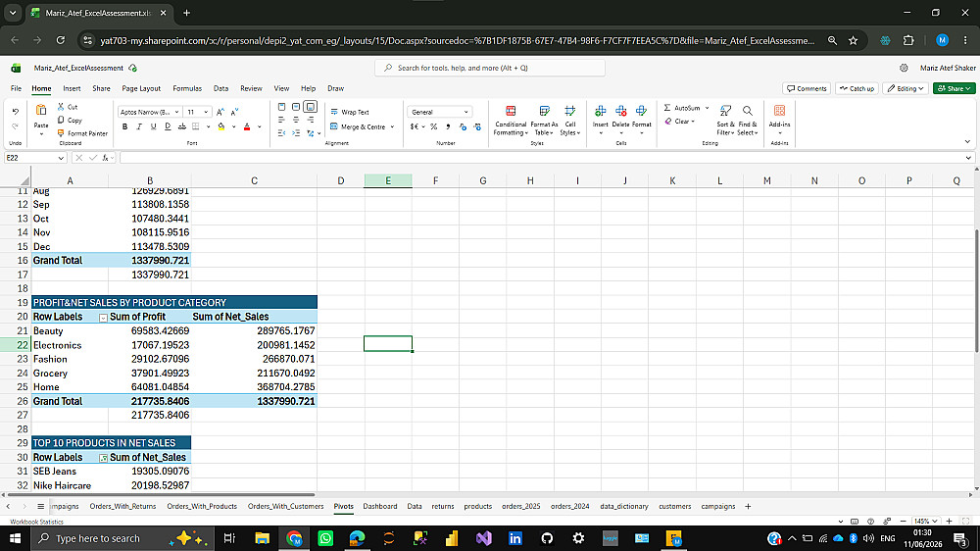Image resolution: width=980 pixels, height=551 pixels.
Task: Pick the red font colour swatch
Action: tap(247, 126)
